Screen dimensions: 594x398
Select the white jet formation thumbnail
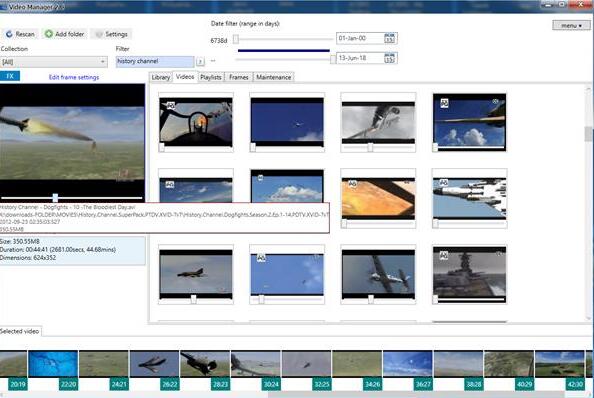469,198
